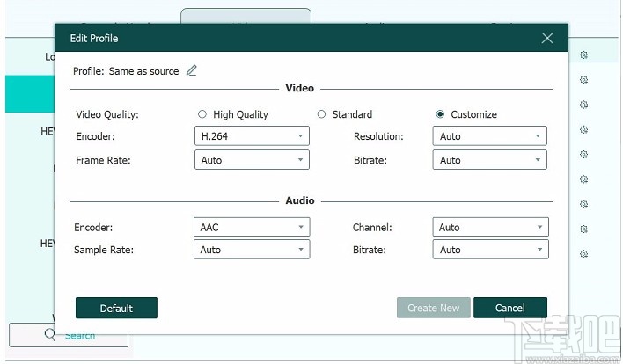This screenshot has width=623, height=364.
Task: Click the pencil icon to rename profile
Action: click(x=192, y=70)
